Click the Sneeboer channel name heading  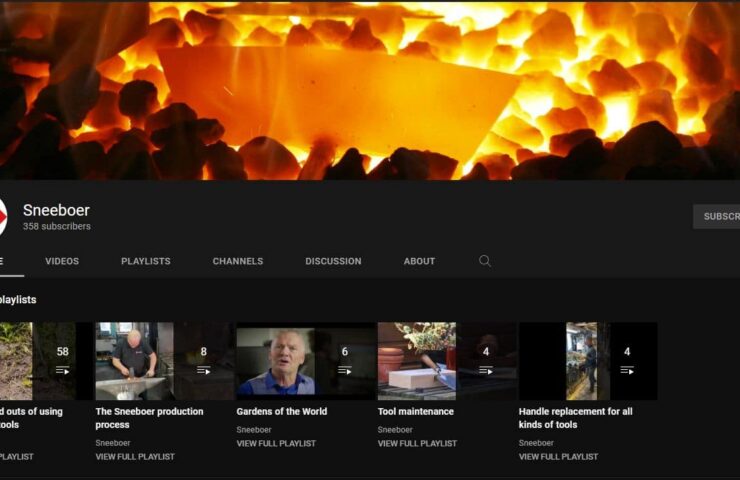[56, 210]
